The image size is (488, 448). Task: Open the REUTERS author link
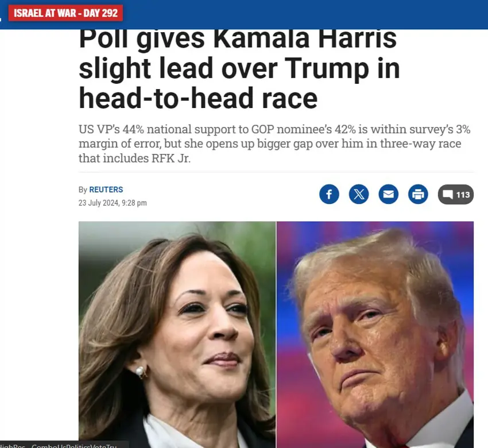click(106, 190)
